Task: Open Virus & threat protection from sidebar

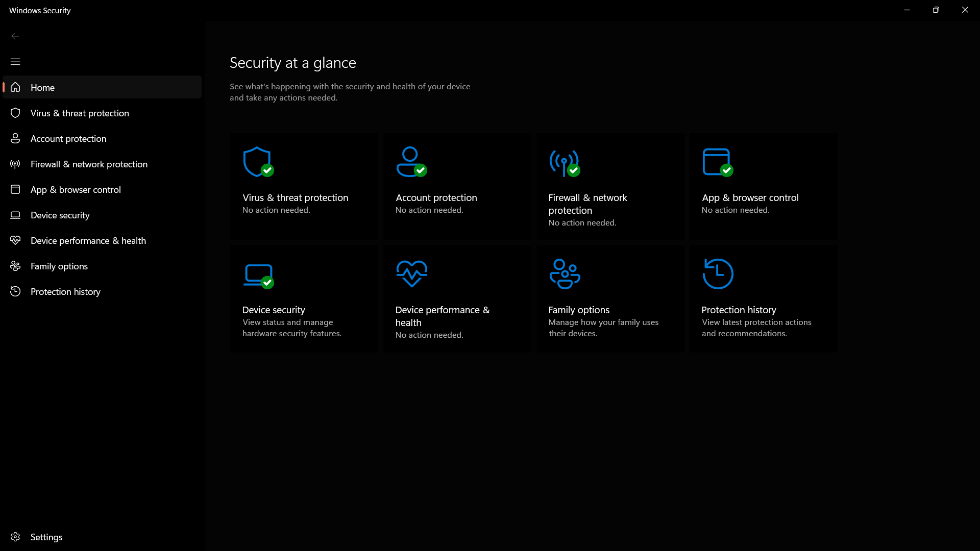Action: [80, 113]
